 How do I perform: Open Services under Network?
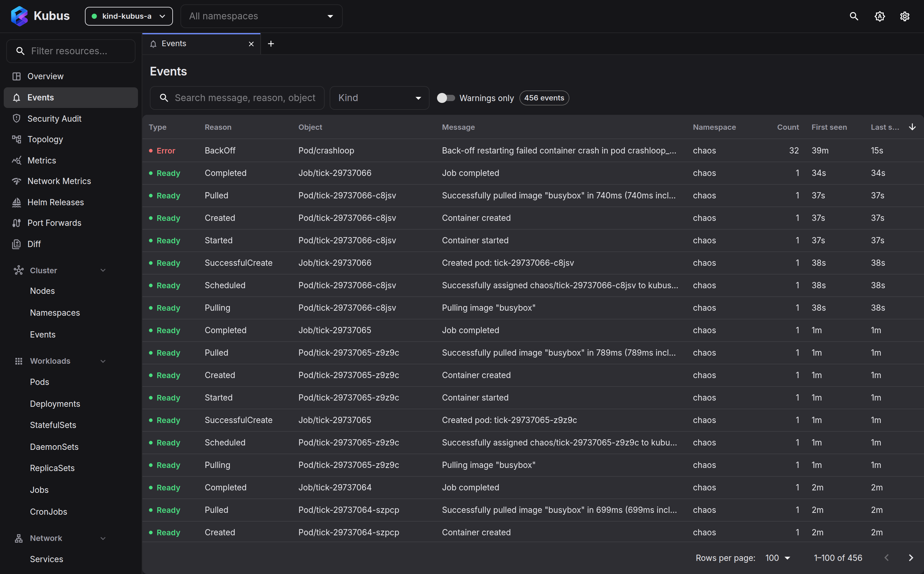click(x=46, y=559)
